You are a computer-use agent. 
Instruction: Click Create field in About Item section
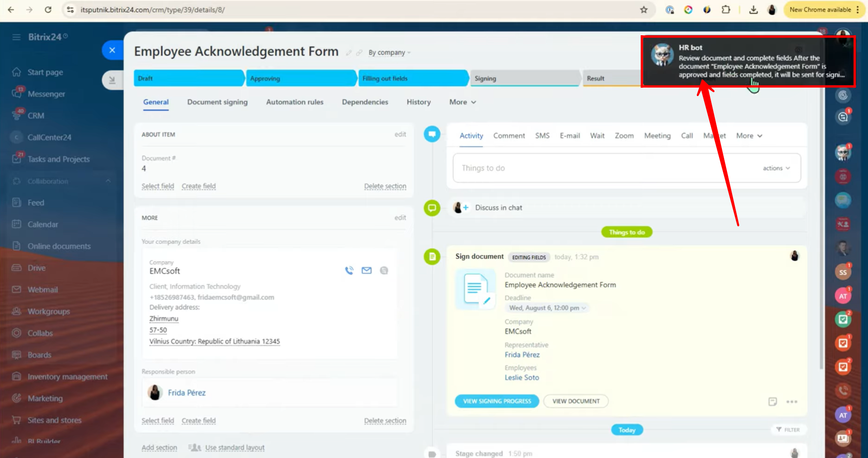pos(199,186)
